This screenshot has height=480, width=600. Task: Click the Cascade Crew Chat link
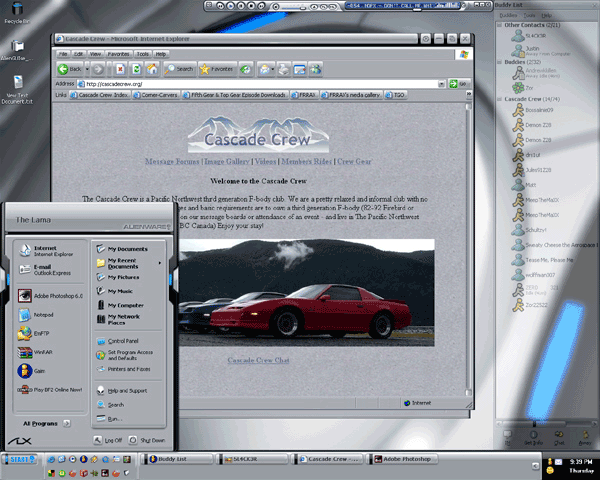pos(258,360)
